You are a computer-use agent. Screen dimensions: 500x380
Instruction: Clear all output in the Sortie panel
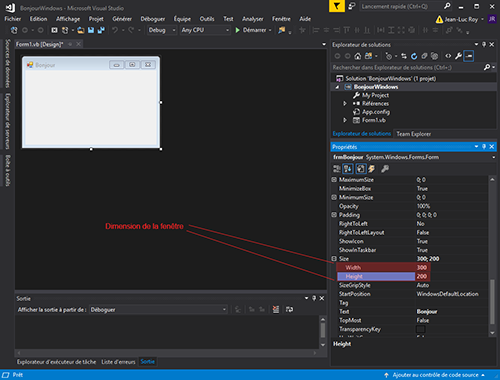coord(276,310)
